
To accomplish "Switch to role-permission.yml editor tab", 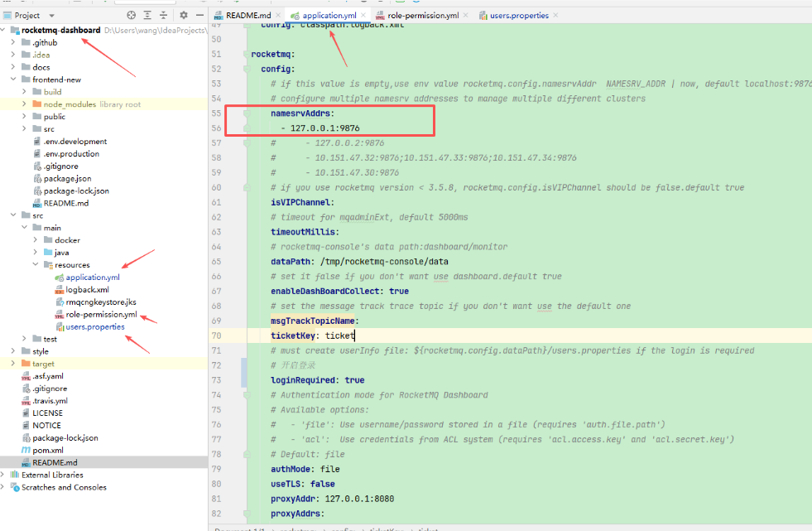I will [x=423, y=16].
